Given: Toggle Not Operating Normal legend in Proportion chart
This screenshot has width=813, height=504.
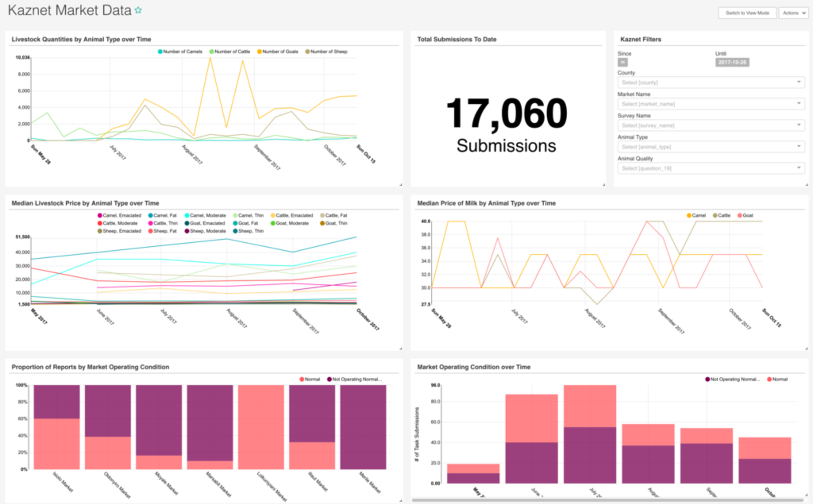Looking at the screenshot, I should [x=354, y=379].
